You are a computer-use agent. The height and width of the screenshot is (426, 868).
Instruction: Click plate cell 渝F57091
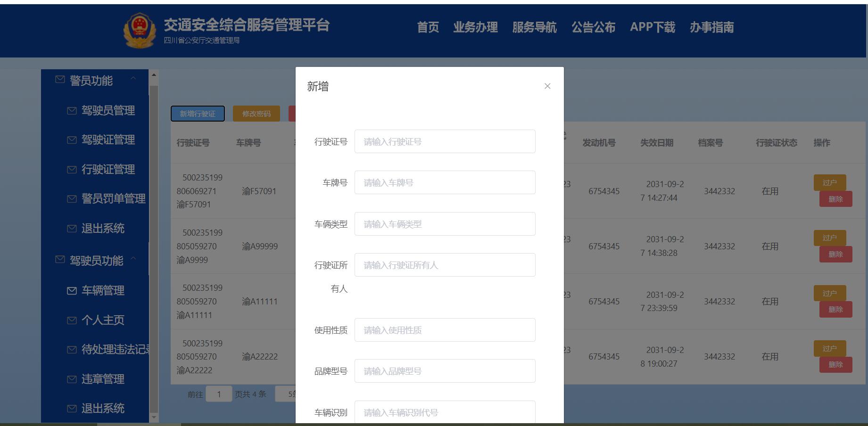(x=259, y=191)
